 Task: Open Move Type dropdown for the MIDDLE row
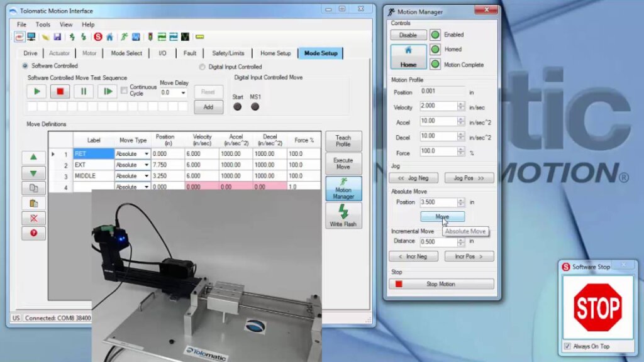[x=147, y=176]
